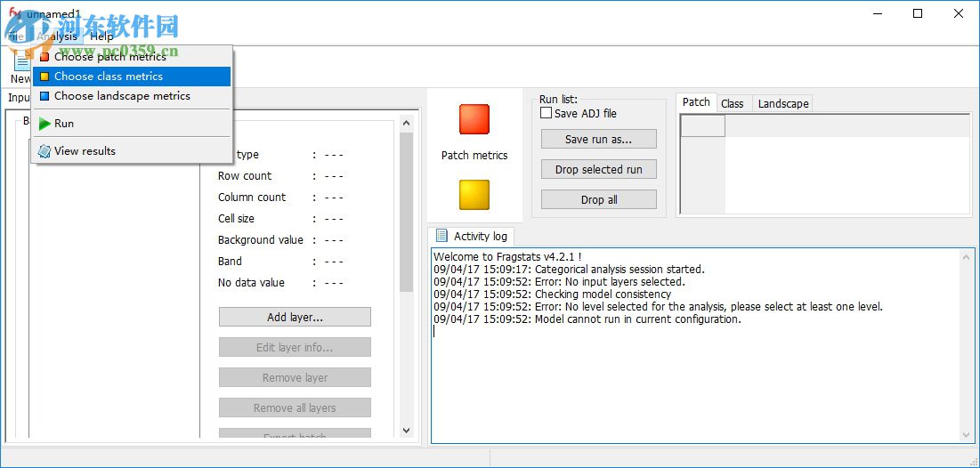
Task: Click the Column count label
Action: [x=251, y=198]
